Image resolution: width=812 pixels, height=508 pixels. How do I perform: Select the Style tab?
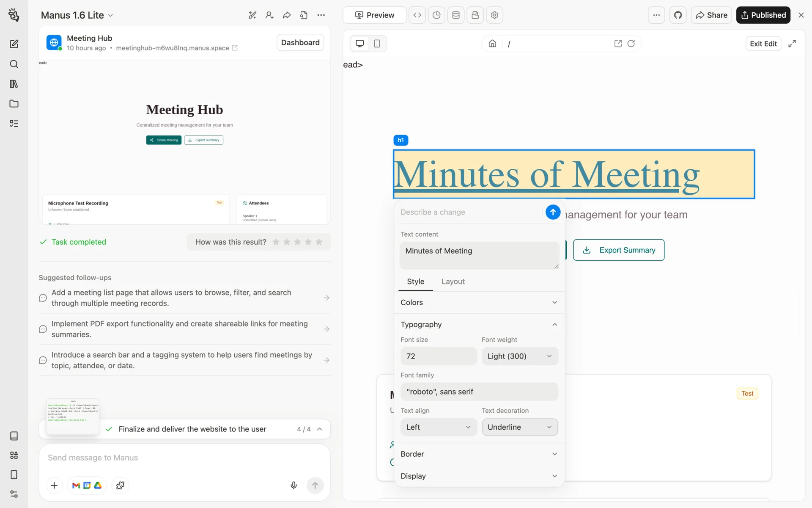415,282
